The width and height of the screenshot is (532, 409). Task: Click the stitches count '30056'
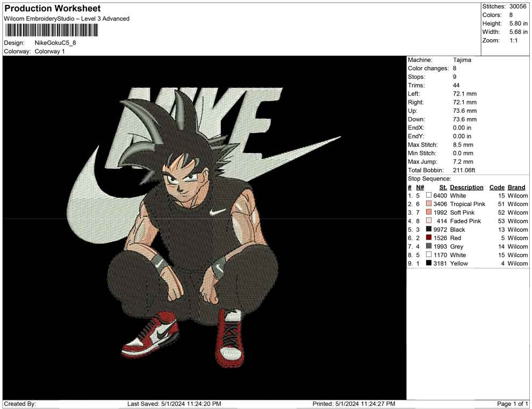point(517,6)
